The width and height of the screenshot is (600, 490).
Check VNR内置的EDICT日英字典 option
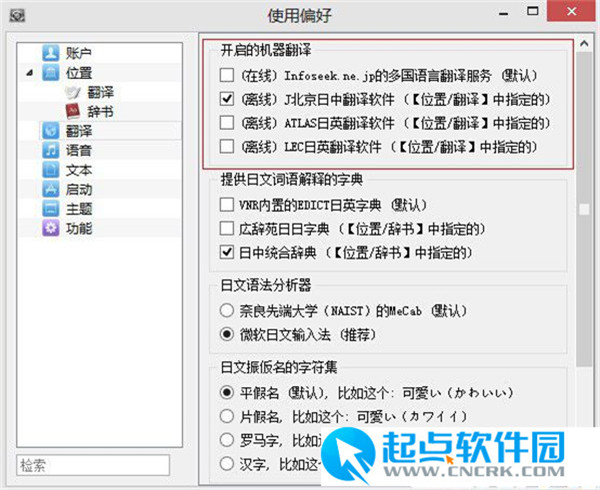click(227, 205)
